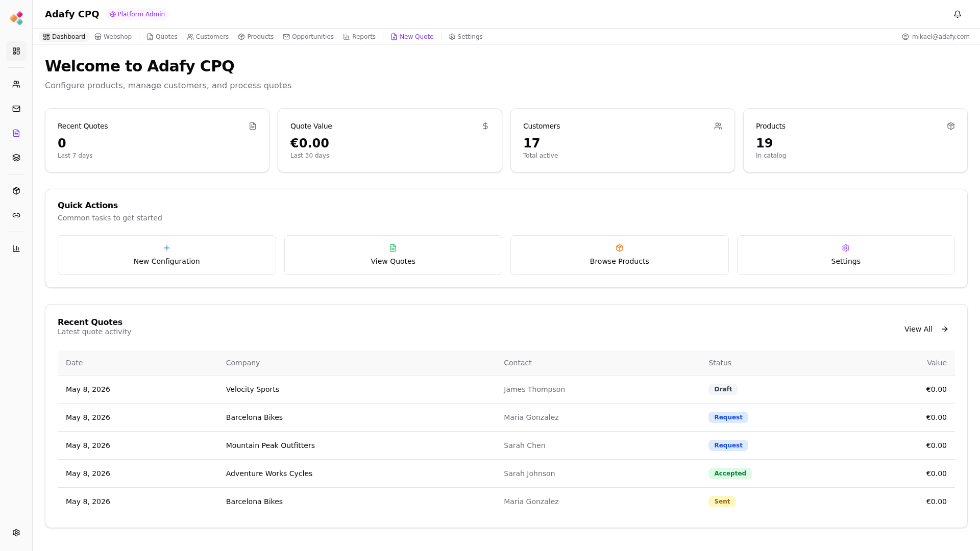Viewport: 980px width, 551px height.
Task: Click View All recent quotes
Action: coord(926,329)
